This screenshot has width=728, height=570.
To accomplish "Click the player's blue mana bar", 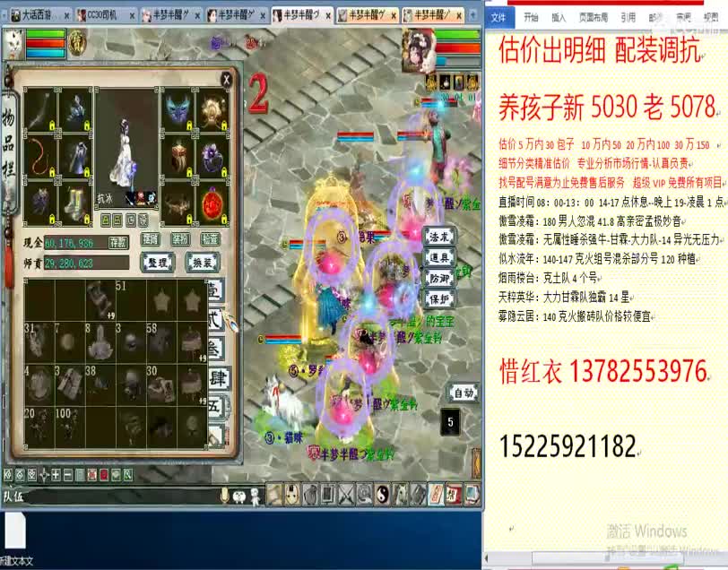I will click(46, 54).
